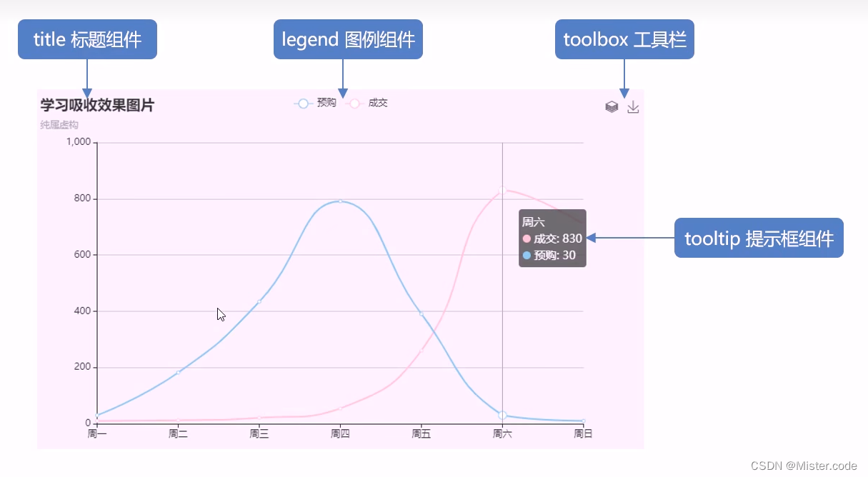Click the 周六 label on the x-axis
This screenshot has height=477, width=868.
click(502, 433)
